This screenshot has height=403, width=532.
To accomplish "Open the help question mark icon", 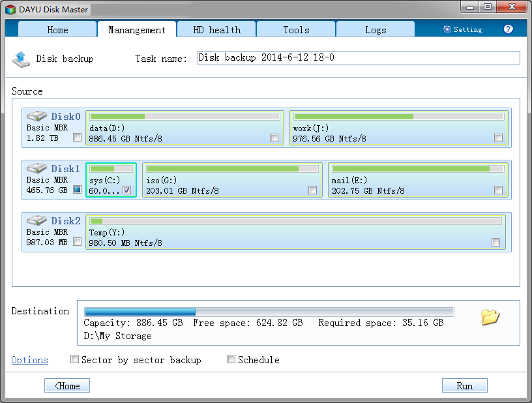I will (x=508, y=29).
